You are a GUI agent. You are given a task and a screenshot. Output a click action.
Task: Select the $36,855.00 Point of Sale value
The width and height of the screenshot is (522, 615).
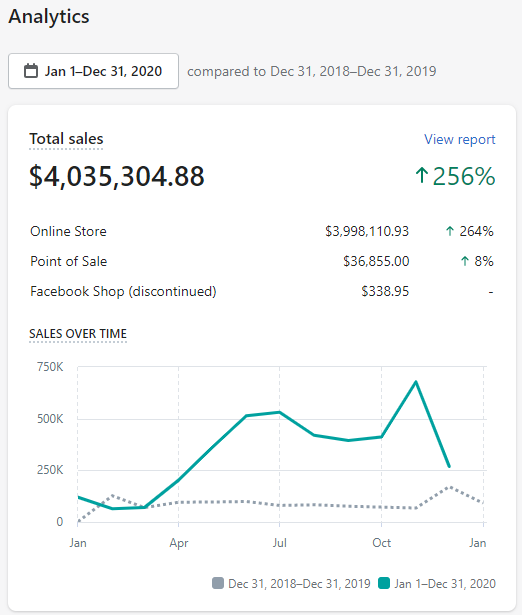[376, 261]
